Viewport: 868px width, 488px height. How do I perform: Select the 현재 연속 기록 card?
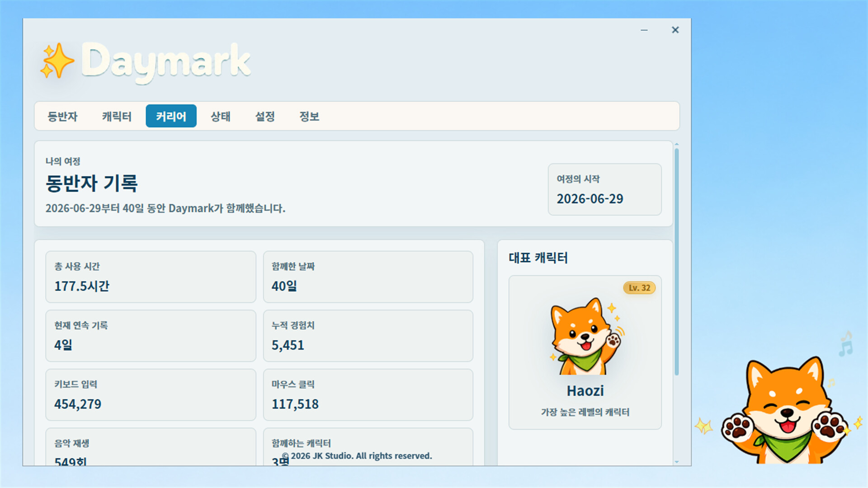[x=151, y=336]
